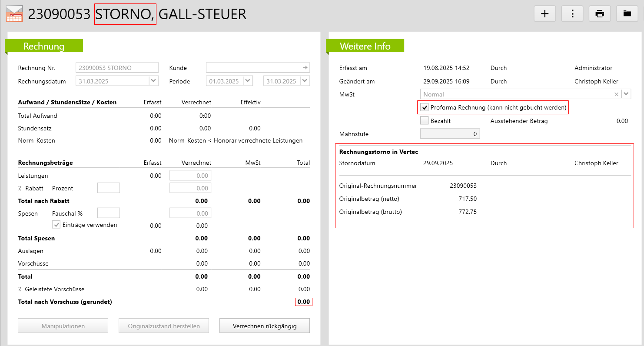
Task: Open the three-dot more options menu
Action: click(572, 13)
